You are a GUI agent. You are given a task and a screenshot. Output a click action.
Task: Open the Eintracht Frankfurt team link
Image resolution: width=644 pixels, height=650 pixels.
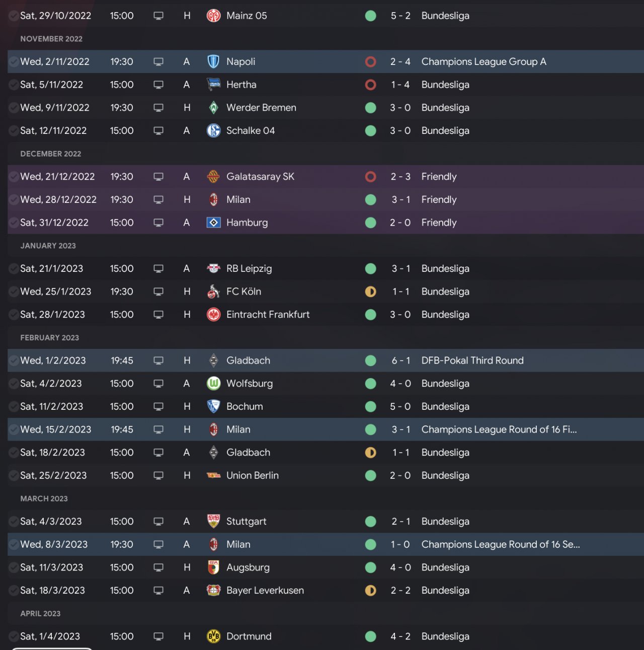click(x=268, y=315)
